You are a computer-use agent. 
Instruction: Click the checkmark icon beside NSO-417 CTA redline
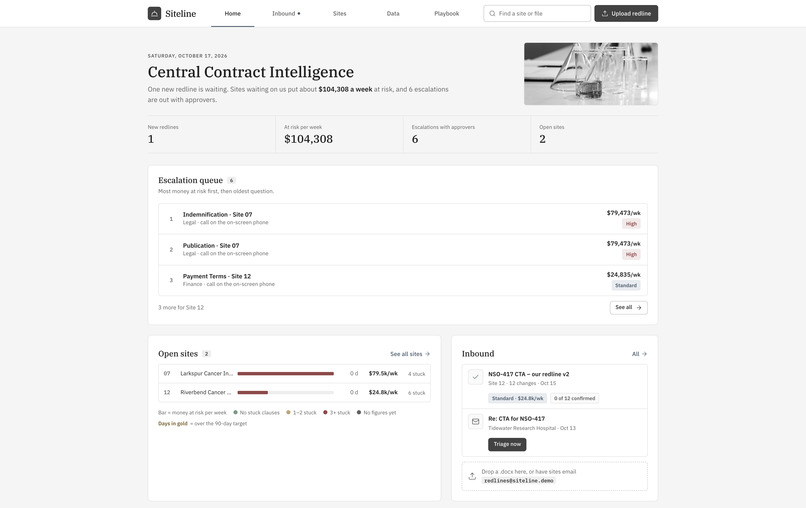coord(475,377)
